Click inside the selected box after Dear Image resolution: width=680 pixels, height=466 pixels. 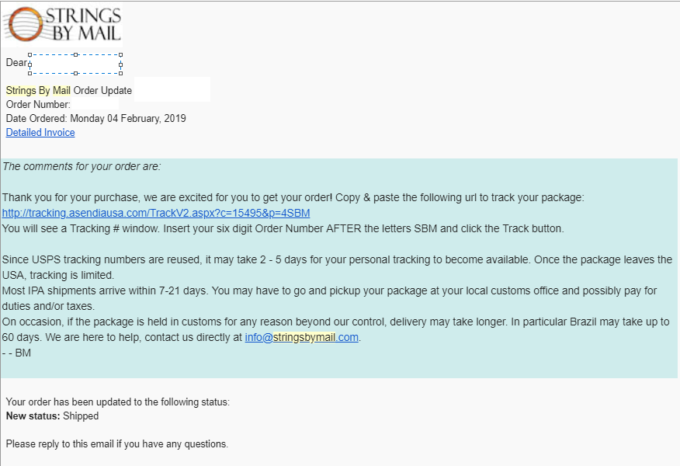[x=75, y=64]
